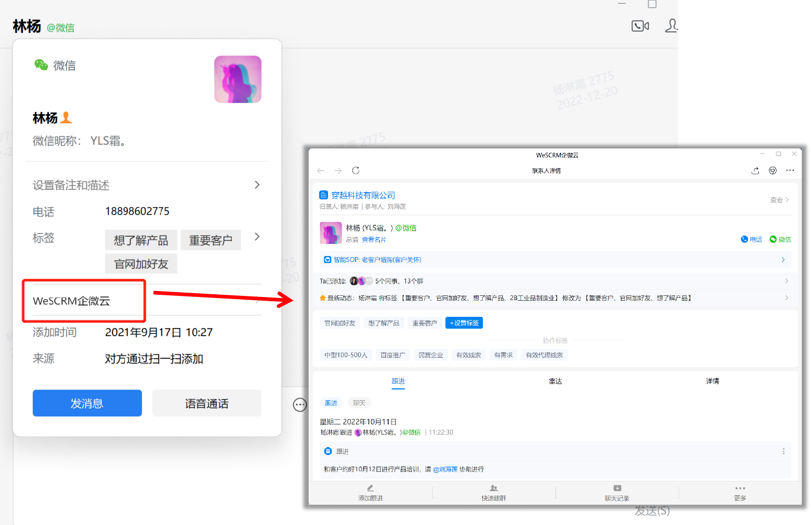Screen dimensions: 812x525
Task: Select the 百度推广 collaboration tag
Action: point(393,355)
